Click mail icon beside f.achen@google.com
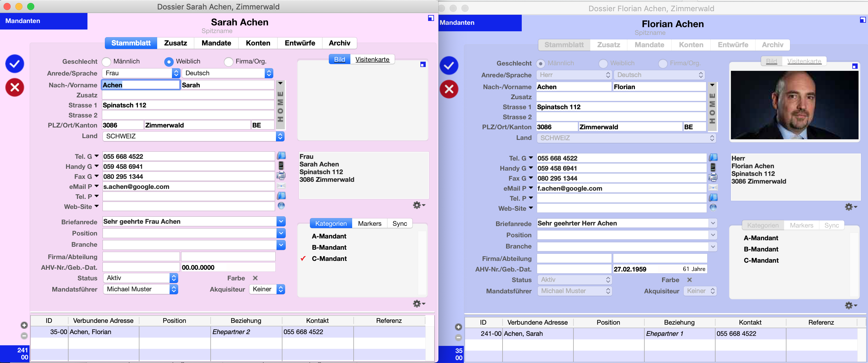This screenshot has width=868, height=363. tap(713, 188)
